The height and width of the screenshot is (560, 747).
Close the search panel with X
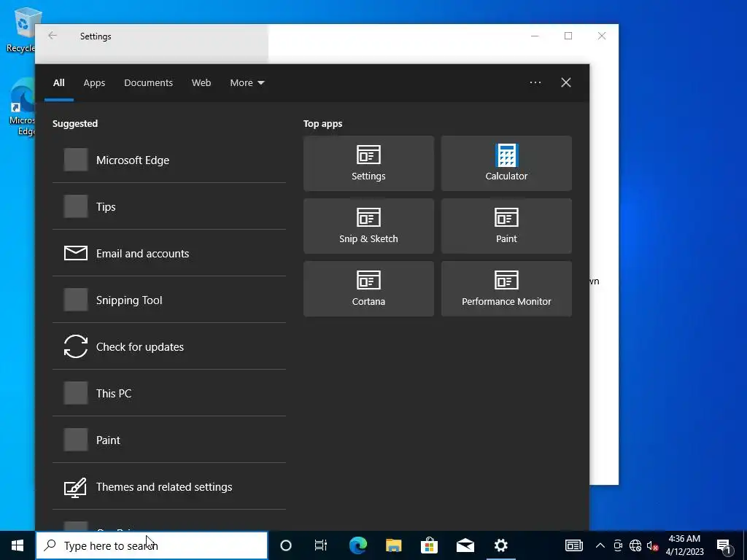click(x=566, y=82)
